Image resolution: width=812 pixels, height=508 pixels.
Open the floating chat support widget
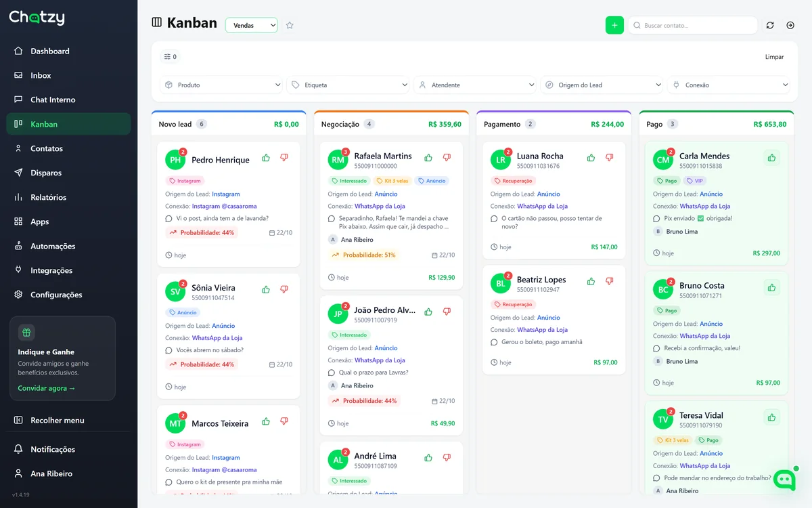click(x=785, y=480)
